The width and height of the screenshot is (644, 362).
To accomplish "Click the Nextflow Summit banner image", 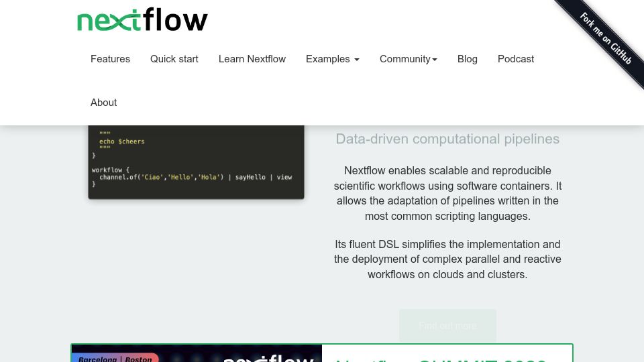I will pyautogui.click(x=197, y=353).
